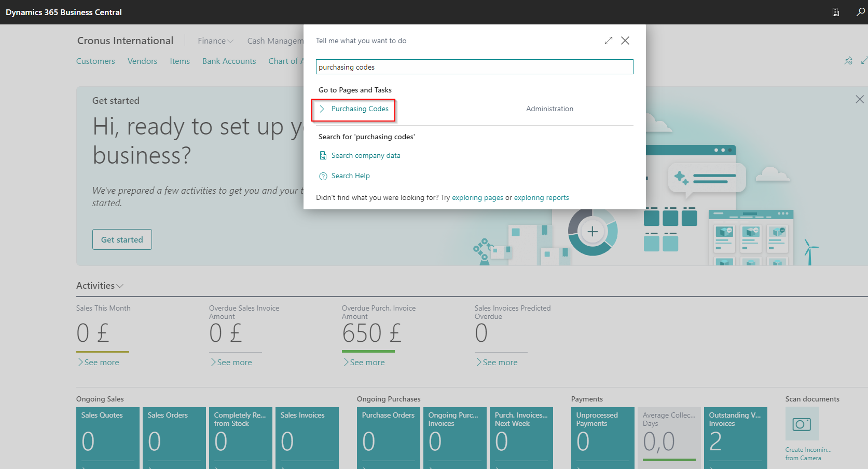Click the chevron beside Purchasing Codes result

tap(322, 109)
